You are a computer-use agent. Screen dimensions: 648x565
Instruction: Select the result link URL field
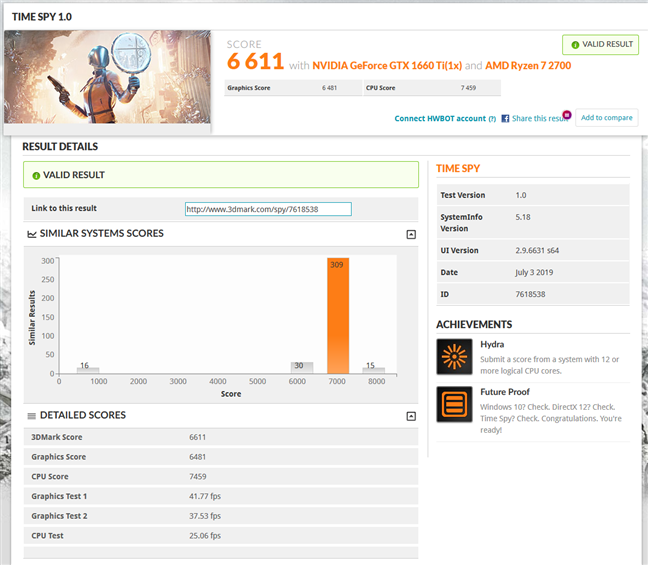(x=268, y=209)
